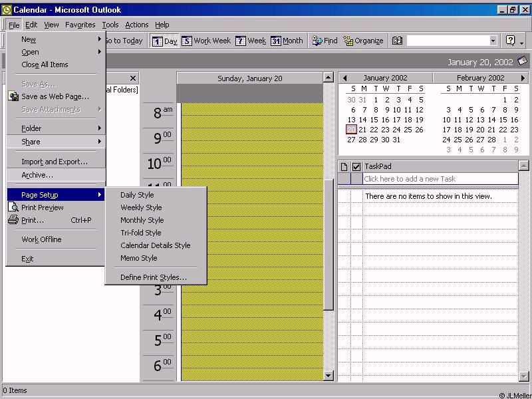Go to previous month with the left arrow

click(x=344, y=78)
